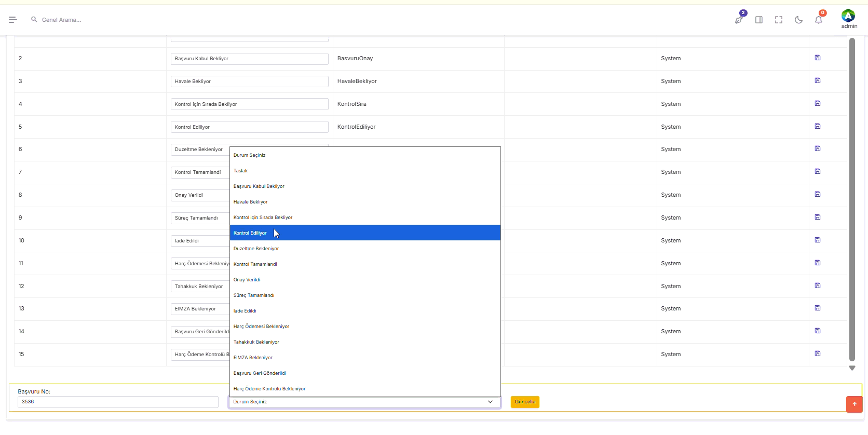The height and width of the screenshot is (435, 868).
Task: Select highlighted 'Kontrol Ediliyor' option
Action: pyautogui.click(x=365, y=233)
